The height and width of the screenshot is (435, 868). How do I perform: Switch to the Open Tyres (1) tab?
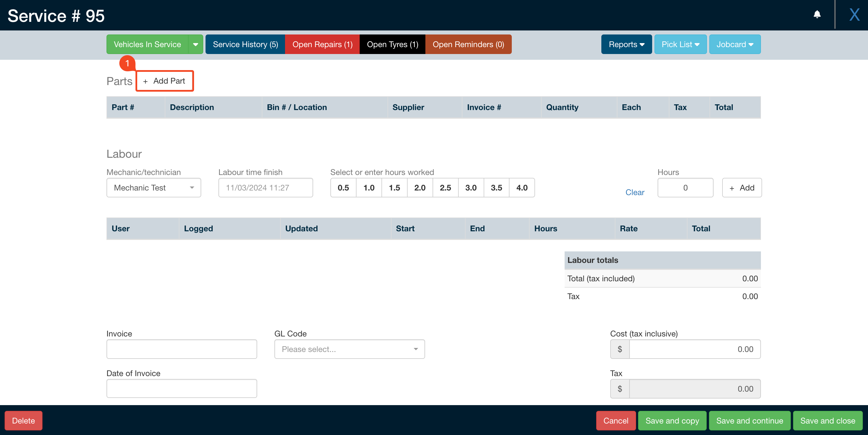392,44
